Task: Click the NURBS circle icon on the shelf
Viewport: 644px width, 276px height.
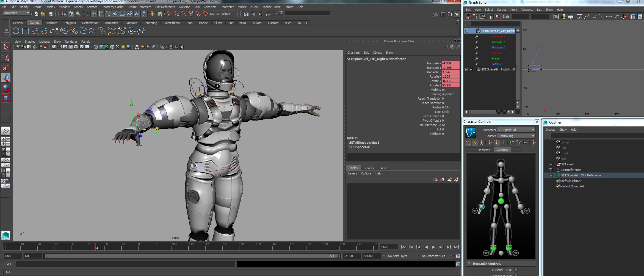Action: tap(16, 31)
